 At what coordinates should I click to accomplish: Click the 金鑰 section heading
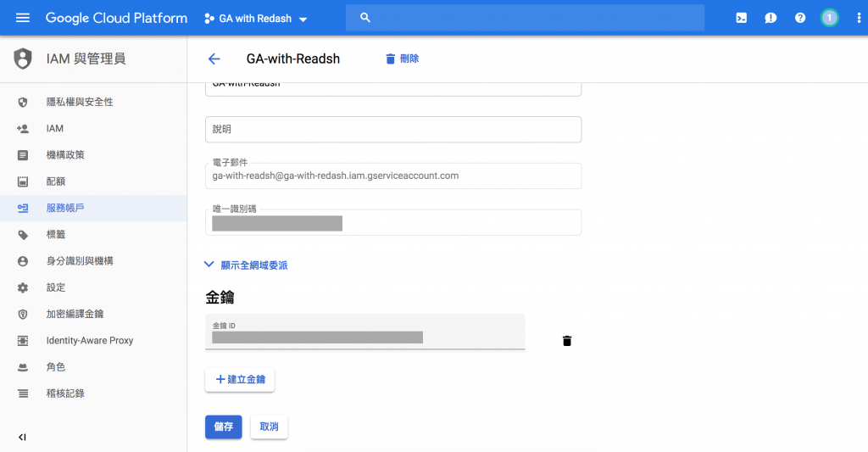[x=220, y=298]
